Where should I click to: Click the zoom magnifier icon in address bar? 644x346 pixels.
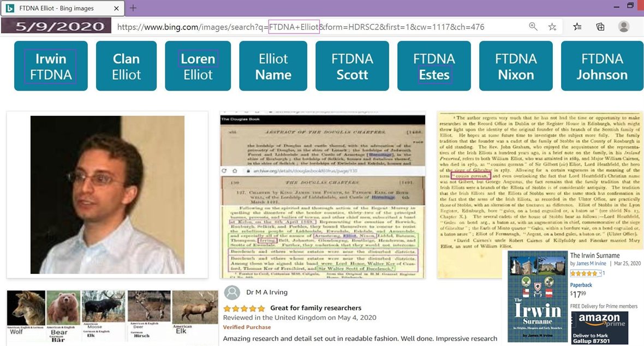533,27
